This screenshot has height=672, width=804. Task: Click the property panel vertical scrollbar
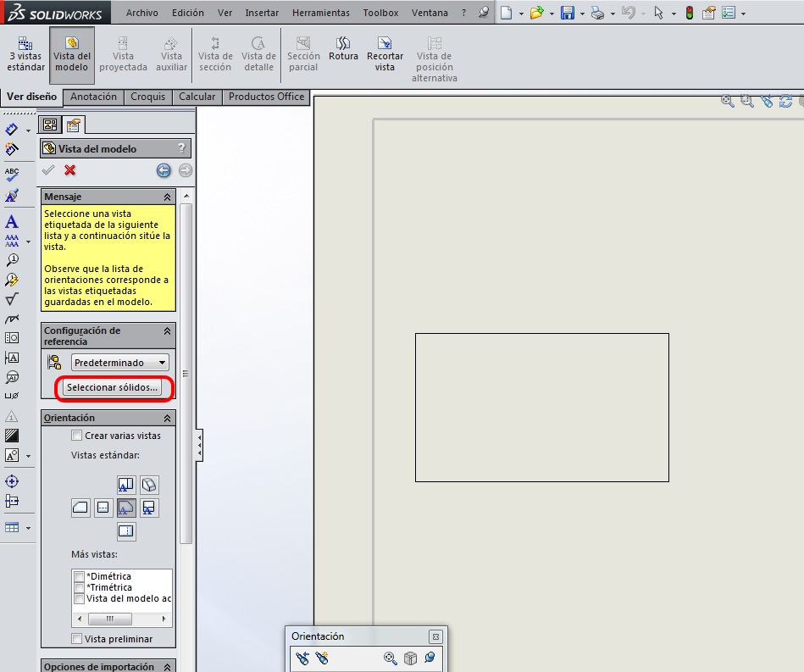pyautogui.click(x=186, y=374)
